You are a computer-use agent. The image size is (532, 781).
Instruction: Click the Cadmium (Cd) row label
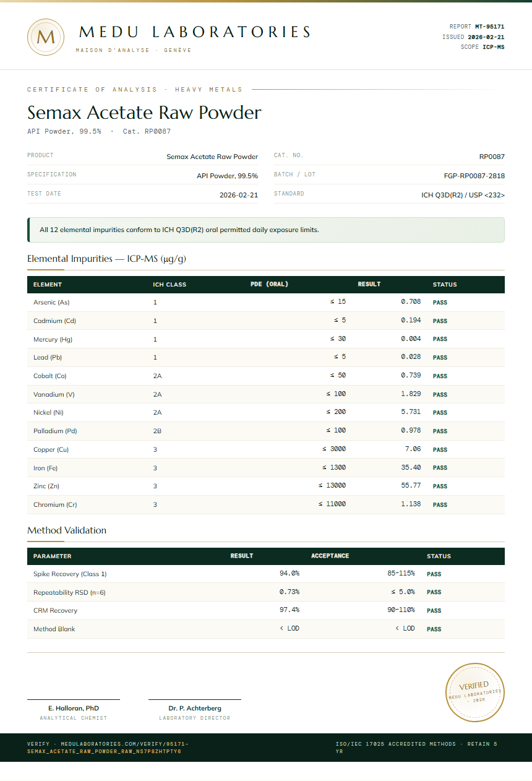(x=54, y=321)
